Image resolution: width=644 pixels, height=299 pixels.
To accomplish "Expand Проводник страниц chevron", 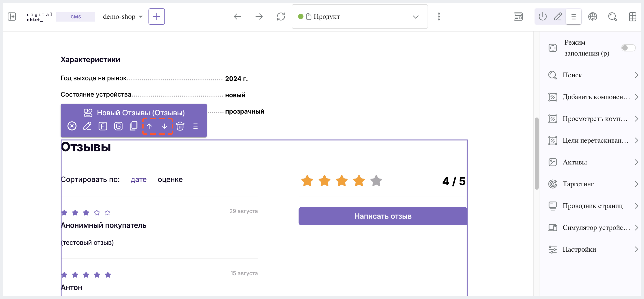I will pos(636,206).
